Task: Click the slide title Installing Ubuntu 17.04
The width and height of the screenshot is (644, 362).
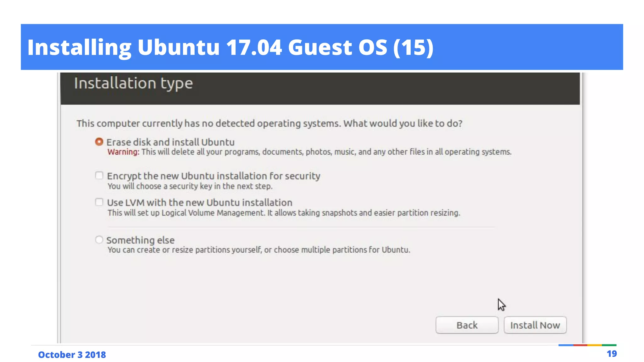Action: pos(230,47)
